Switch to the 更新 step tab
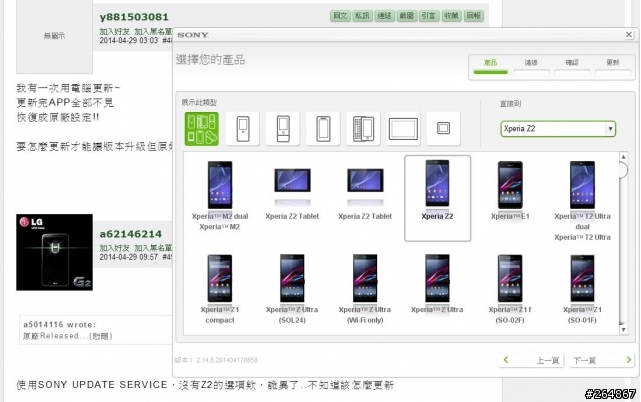This screenshot has height=402, width=641. [x=613, y=66]
